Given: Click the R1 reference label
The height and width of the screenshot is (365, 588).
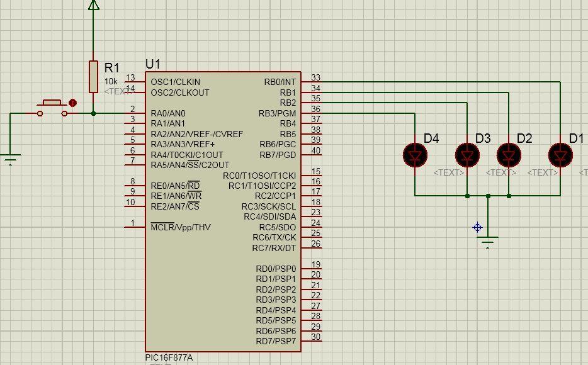Looking at the screenshot, I should point(112,68).
